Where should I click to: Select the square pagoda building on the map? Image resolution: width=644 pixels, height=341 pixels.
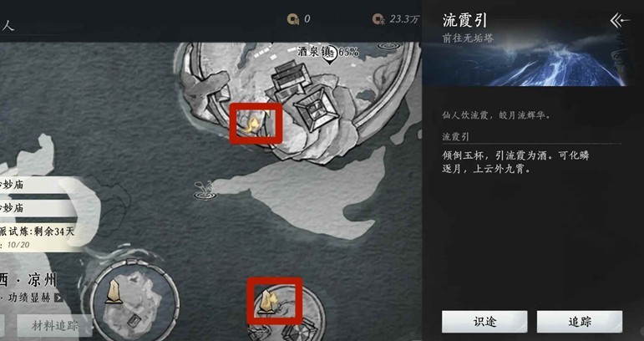(315, 107)
